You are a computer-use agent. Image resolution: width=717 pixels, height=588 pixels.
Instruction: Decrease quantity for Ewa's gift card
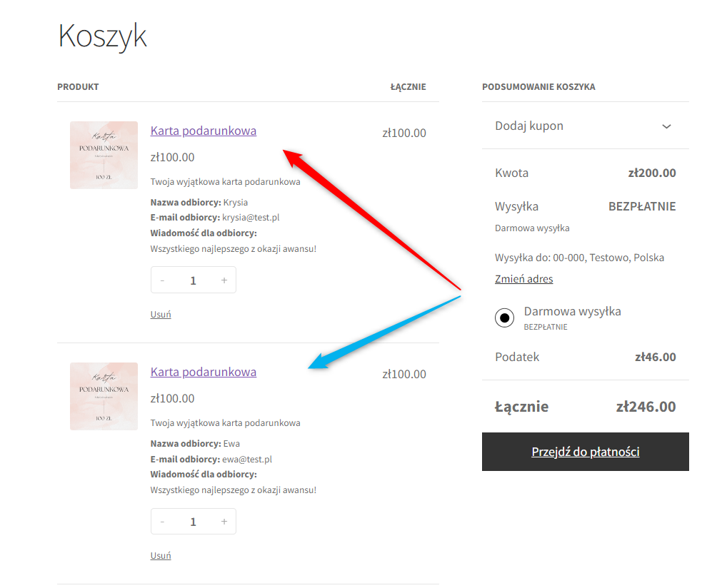pyautogui.click(x=162, y=522)
